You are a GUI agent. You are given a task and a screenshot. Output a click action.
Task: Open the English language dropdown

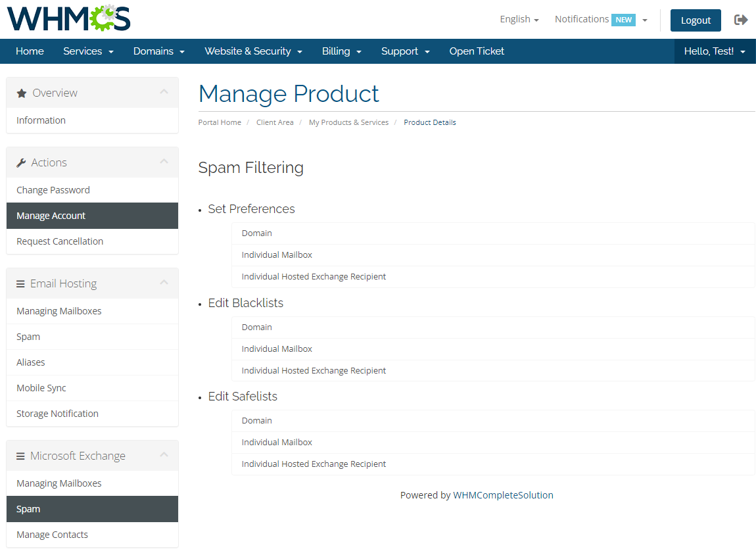pyautogui.click(x=519, y=19)
